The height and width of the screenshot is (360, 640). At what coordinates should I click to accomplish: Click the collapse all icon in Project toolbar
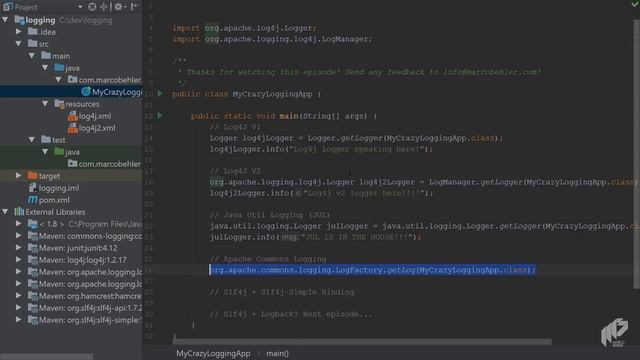point(104,7)
